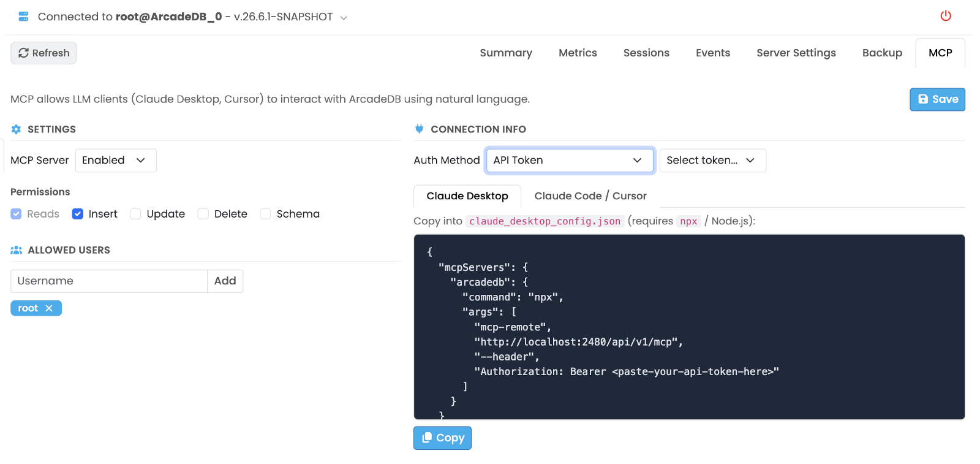Click the "CONNECTION INFO" heading
The width and height of the screenshot is (980, 464).
tap(478, 129)
